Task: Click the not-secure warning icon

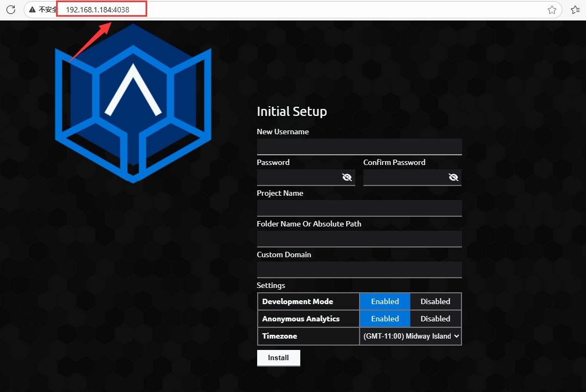Action: (32, 10)
